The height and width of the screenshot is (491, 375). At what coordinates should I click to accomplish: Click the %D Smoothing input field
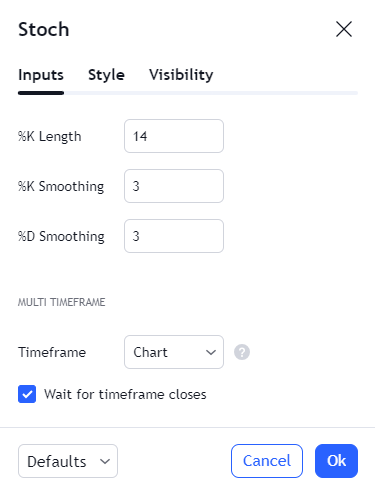click(x=174, y=236)
